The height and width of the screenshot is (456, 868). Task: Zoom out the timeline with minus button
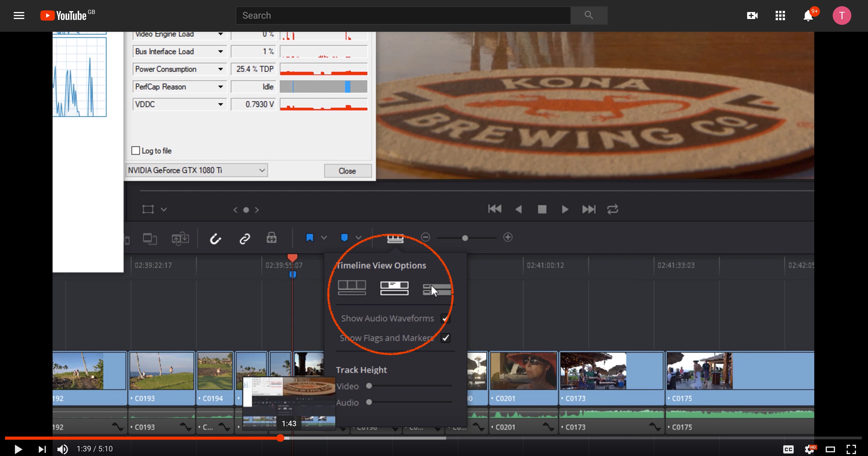(426, 237)
